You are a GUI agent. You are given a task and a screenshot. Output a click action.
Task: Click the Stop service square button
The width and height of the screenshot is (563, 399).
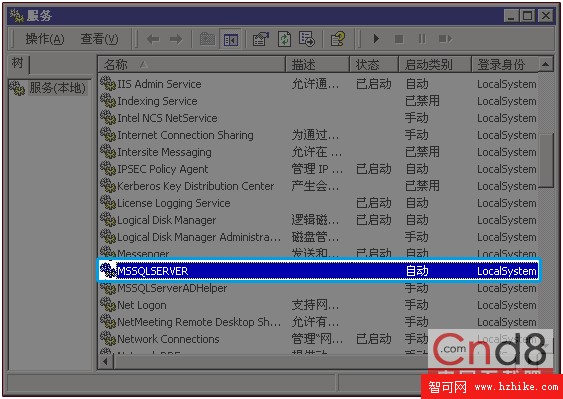click(399, 39)
